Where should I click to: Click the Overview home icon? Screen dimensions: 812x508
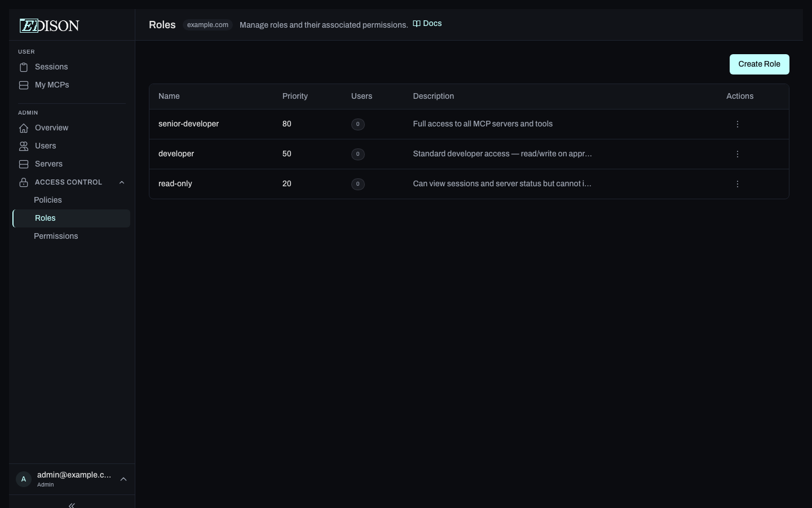point(23,128)
